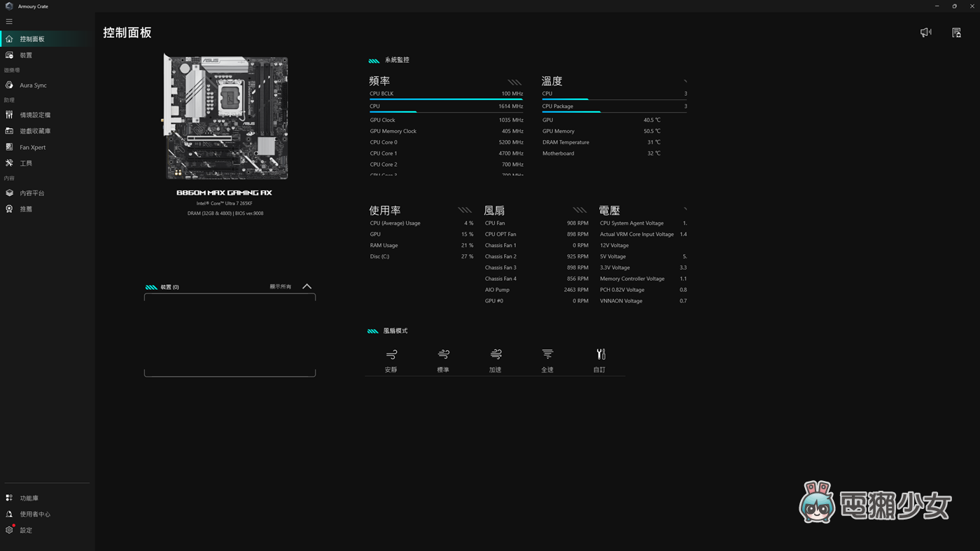Click the 工具 wrench icon
Screen dimensions: 980x551
tap(9, 163)
